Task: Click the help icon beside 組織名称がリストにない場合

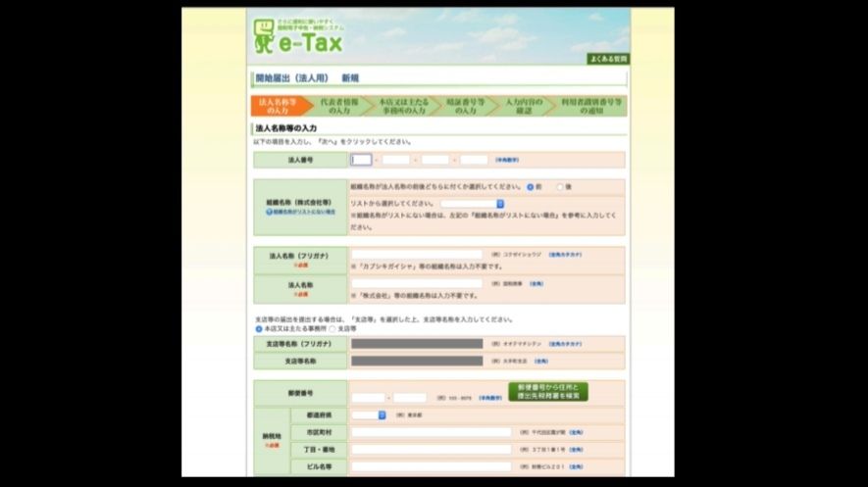Action: tap(268, 212)
